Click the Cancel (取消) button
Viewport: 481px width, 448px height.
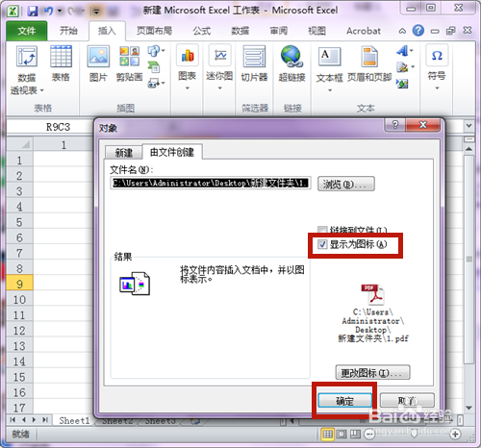point(407,401)
